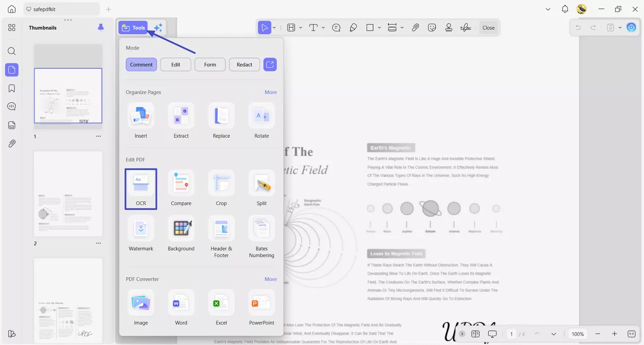Image resolution: width=644 pixels, height=345 pixels.
Task: Convert PDF to Word
Action: pyautogui.click(x=181, y=308)
